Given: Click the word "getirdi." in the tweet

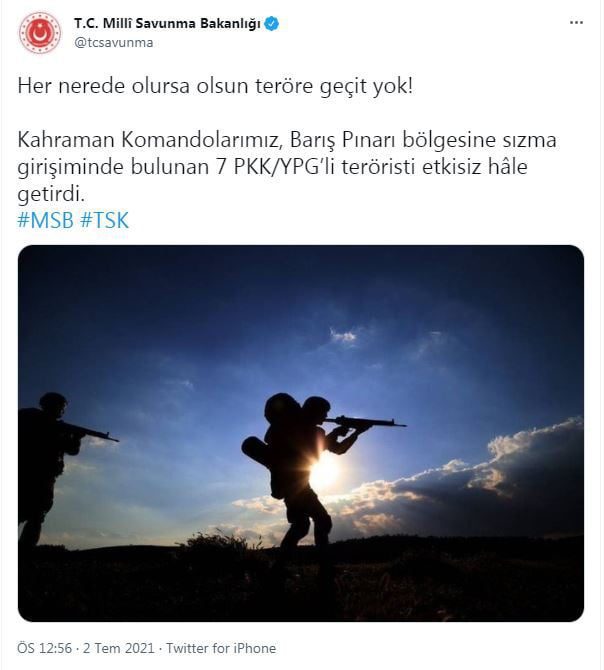Looking at the screenshot, I should click(x=51, y=194).
